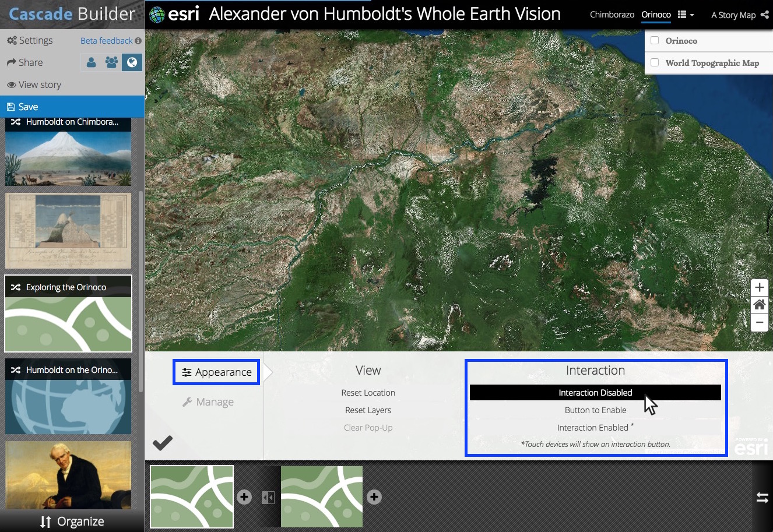Select the Interaction Disabled option
Screen dimensions: 773x532
595,393
